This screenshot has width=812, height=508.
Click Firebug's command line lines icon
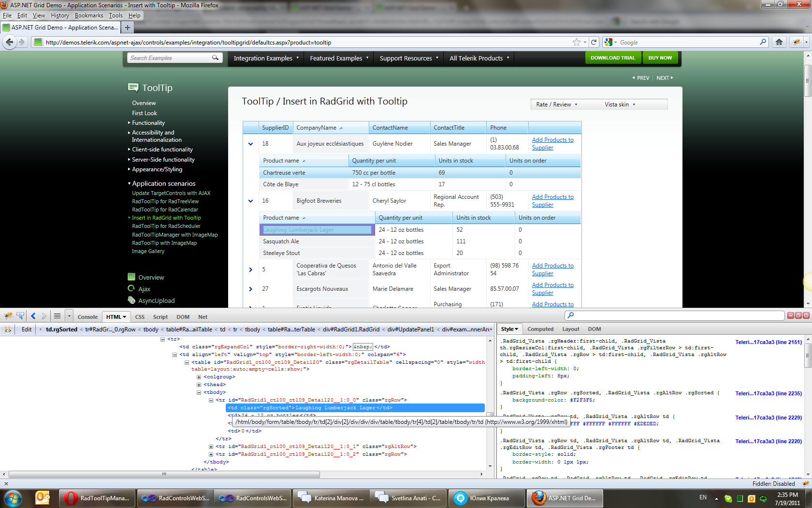coord(57,316)
